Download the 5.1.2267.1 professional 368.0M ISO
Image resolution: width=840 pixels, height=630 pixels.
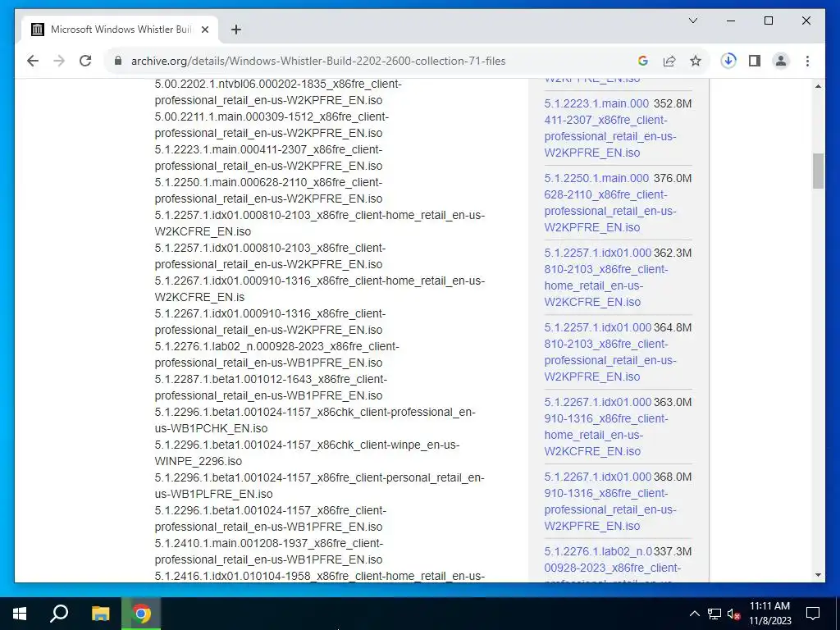(610, 501)
